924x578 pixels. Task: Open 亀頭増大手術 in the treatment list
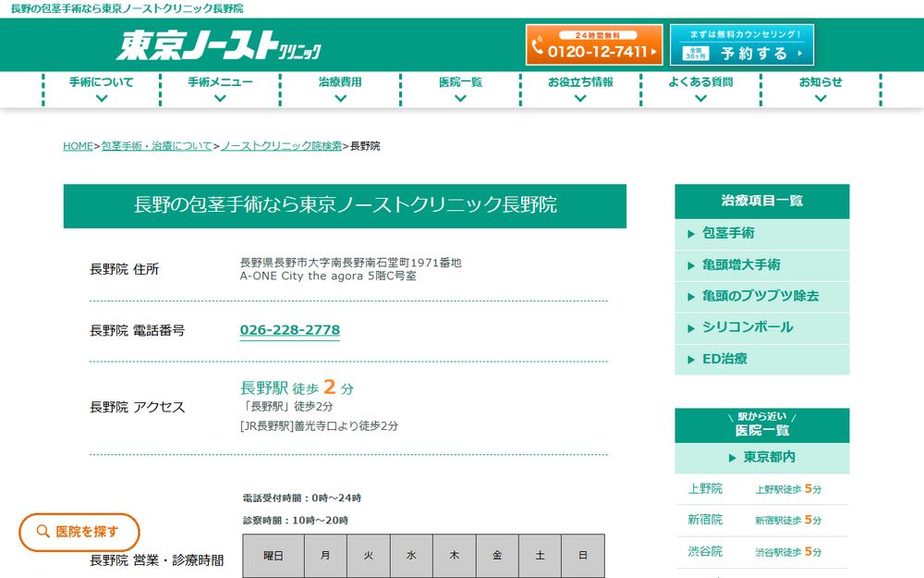[x=762, y=264]
